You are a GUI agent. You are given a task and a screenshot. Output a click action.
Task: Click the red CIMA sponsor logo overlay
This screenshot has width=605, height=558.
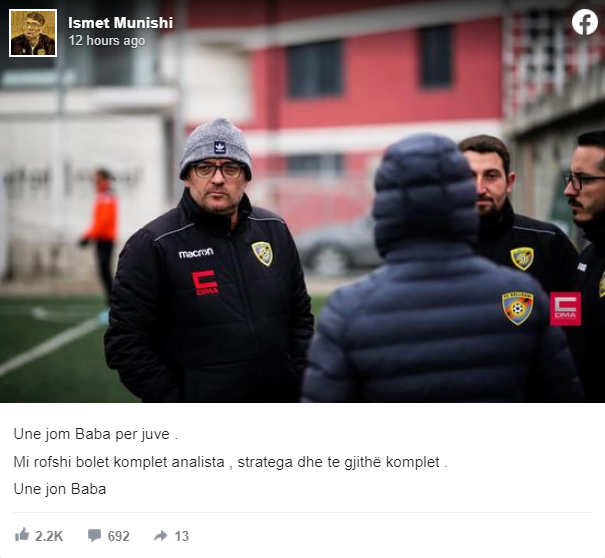565,309
